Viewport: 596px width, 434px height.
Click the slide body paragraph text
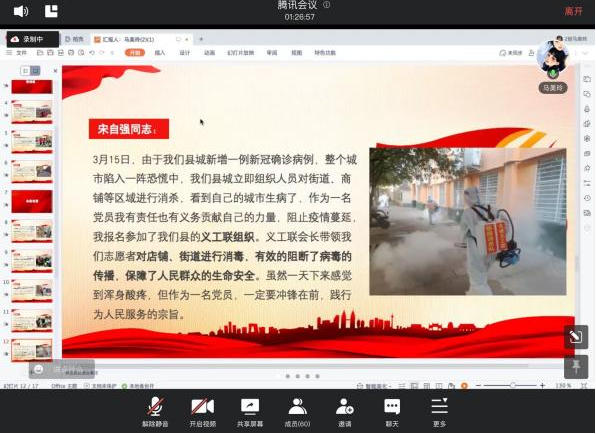coord(224,236)
